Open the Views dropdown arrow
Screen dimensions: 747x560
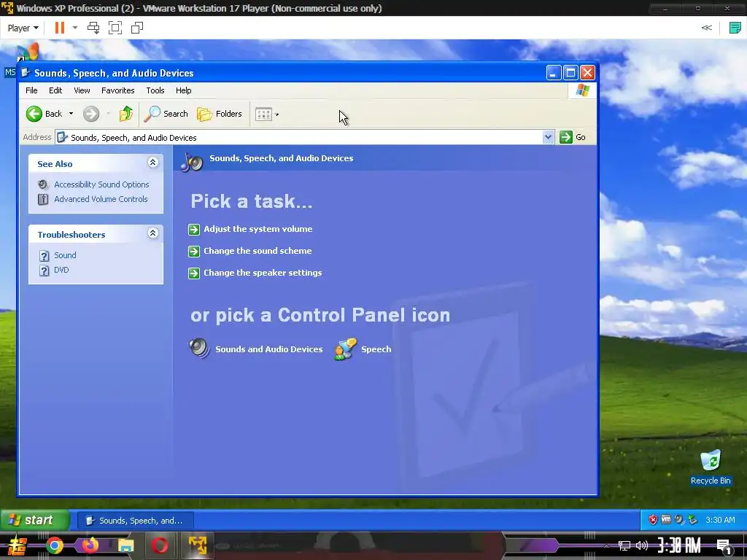click(x=276, y=114)
